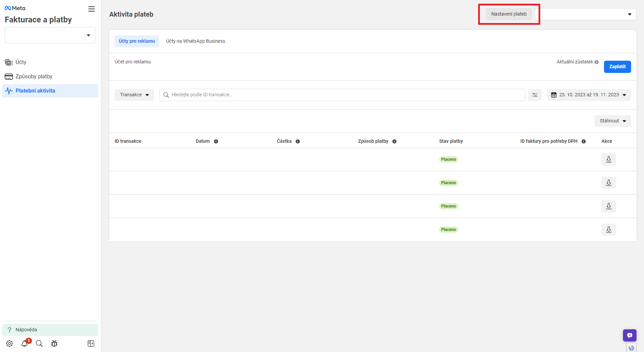The width and height of the screenshot is (644, 352).
Task: Click the globe icon at bottom right
Action: click(x=631, y=348)
